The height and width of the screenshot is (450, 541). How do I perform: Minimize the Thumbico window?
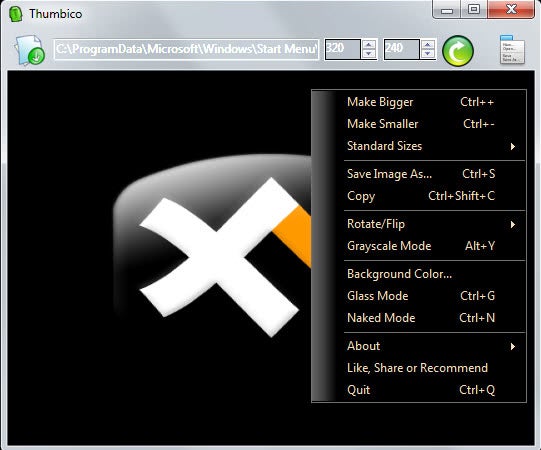tap(447, 9)
